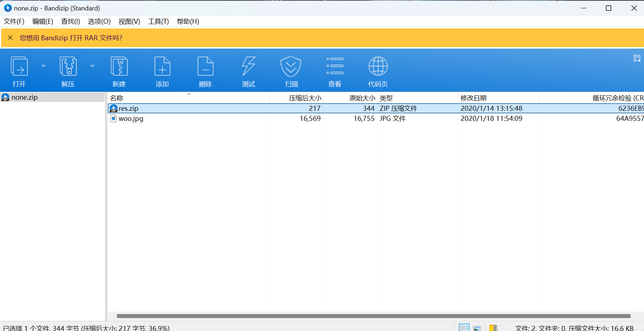Maximize the Bandizip window
The image size is (644, 331).
pyautogui.click(x=608, y=8)
